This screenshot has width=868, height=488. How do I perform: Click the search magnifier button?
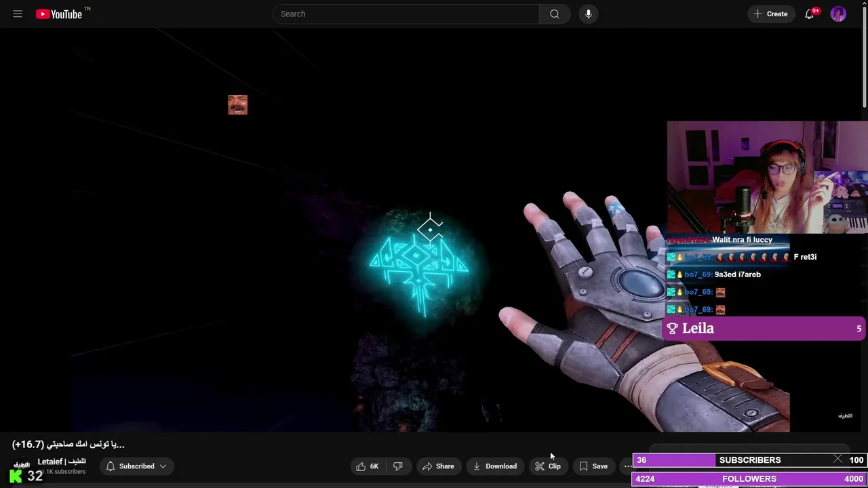[x=555, y=14]
